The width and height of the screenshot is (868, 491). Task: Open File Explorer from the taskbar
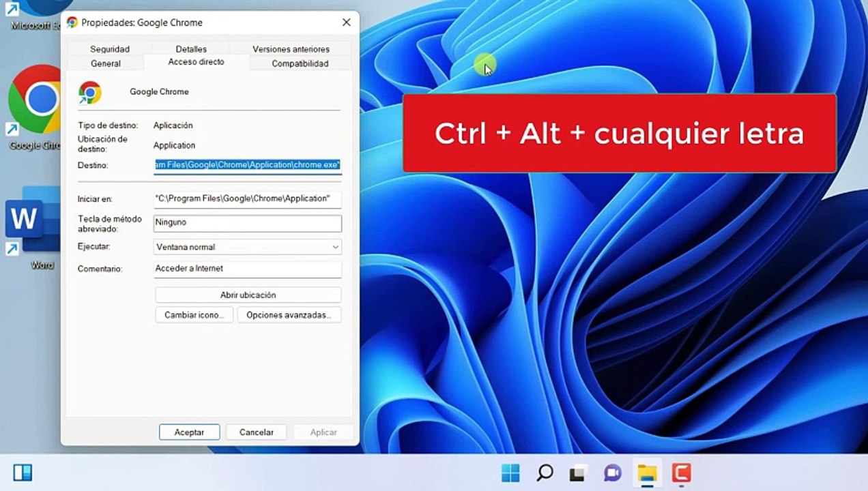click(x=647, y=473)
